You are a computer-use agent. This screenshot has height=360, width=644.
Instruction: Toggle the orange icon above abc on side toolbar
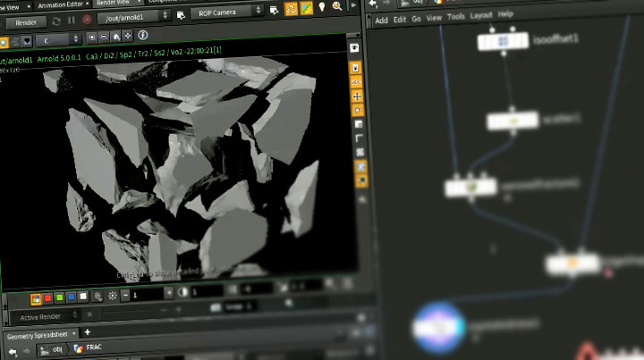click(x=355, y=68)
